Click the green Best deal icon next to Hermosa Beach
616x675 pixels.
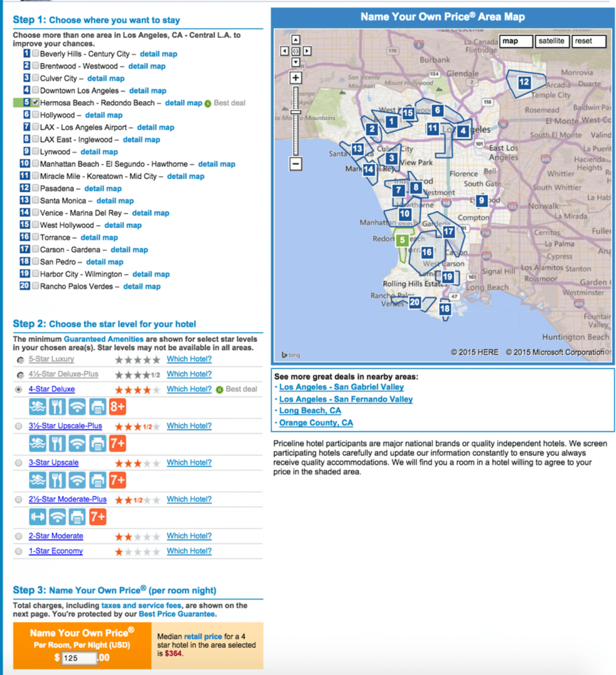point(208,103)
